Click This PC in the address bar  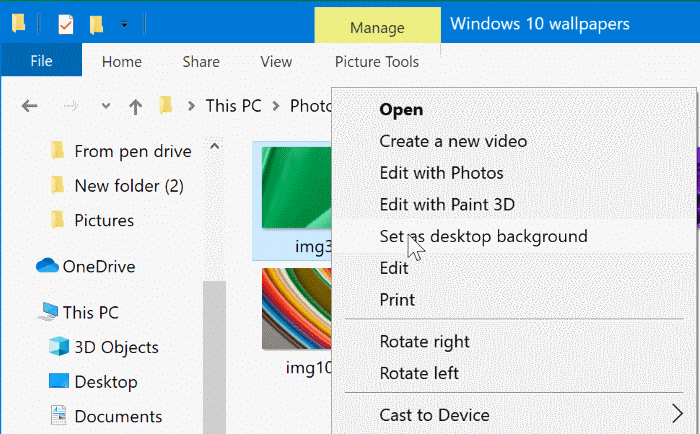pos(233,106)
